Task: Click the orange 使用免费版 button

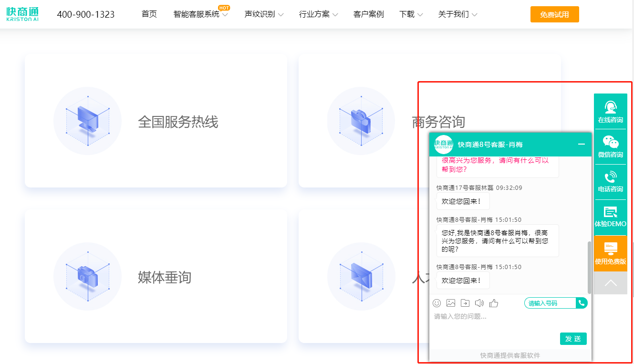Action: 611,254
